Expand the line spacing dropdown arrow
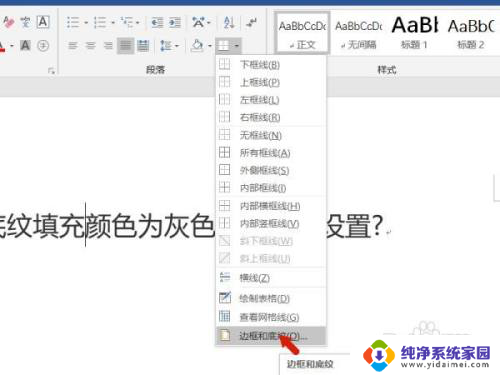The width and height of the screenshot is (500, 375). [177, 46]
